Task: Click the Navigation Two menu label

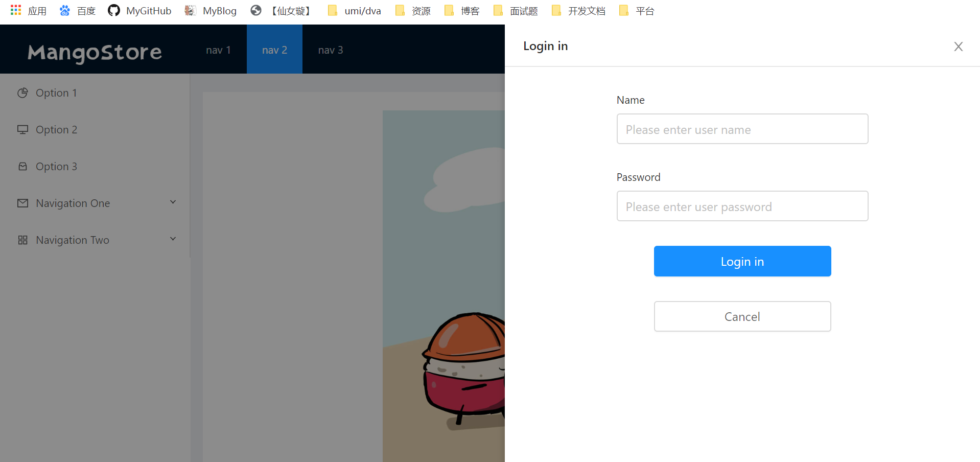Action: [x=73, y=240]
